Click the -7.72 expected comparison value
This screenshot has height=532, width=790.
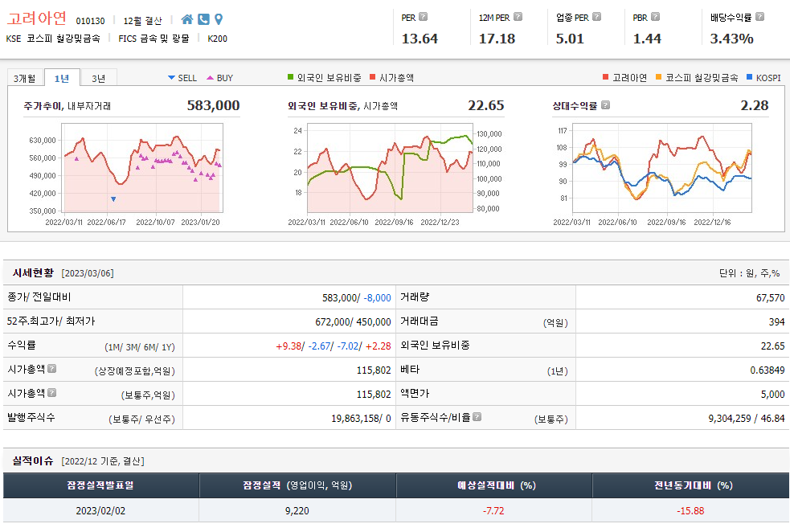point(493,511)
